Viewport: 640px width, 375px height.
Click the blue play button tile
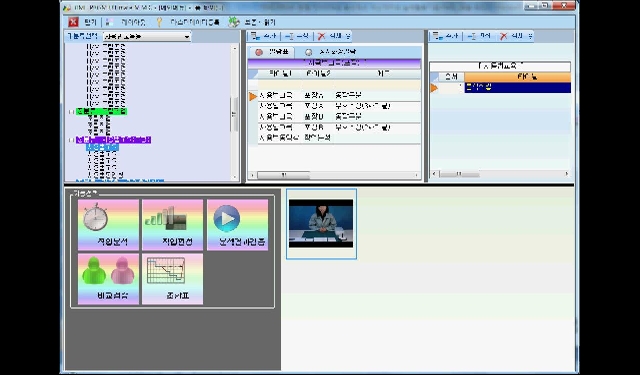click(x=238, y=225)
